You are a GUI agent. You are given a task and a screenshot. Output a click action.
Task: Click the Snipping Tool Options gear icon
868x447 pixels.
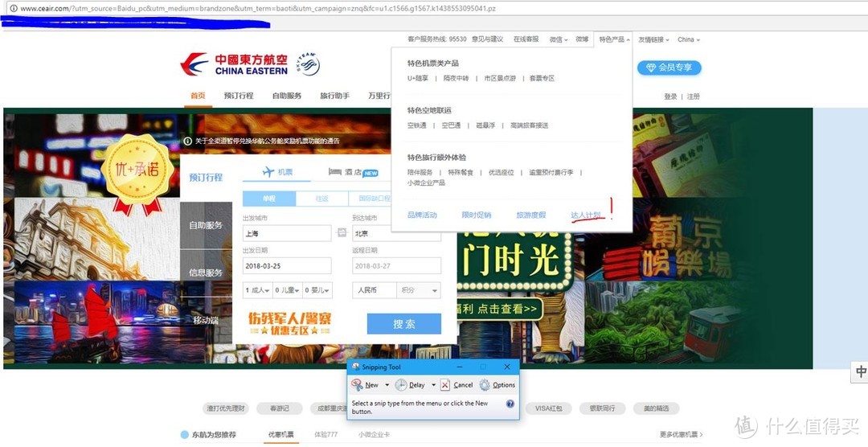tap(485, 385)
